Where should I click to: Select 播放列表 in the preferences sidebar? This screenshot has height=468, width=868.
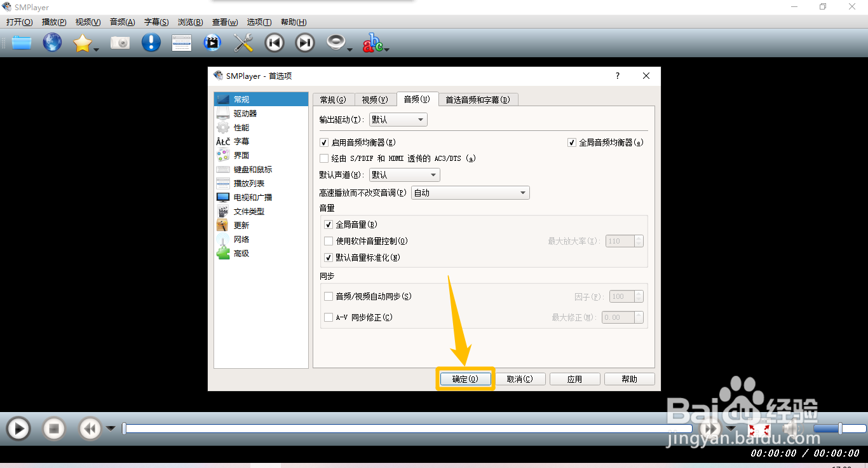click(x=261, y=183)
